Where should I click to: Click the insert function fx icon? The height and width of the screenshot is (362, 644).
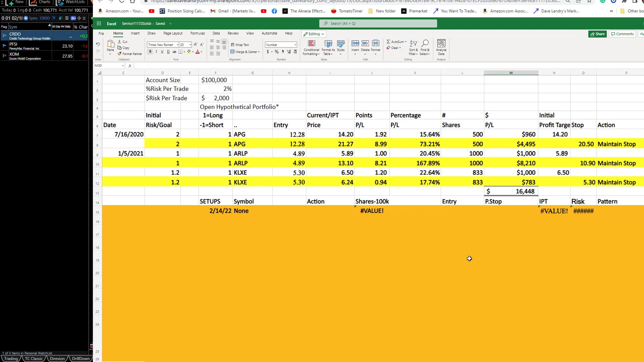[x=130, y=66]
